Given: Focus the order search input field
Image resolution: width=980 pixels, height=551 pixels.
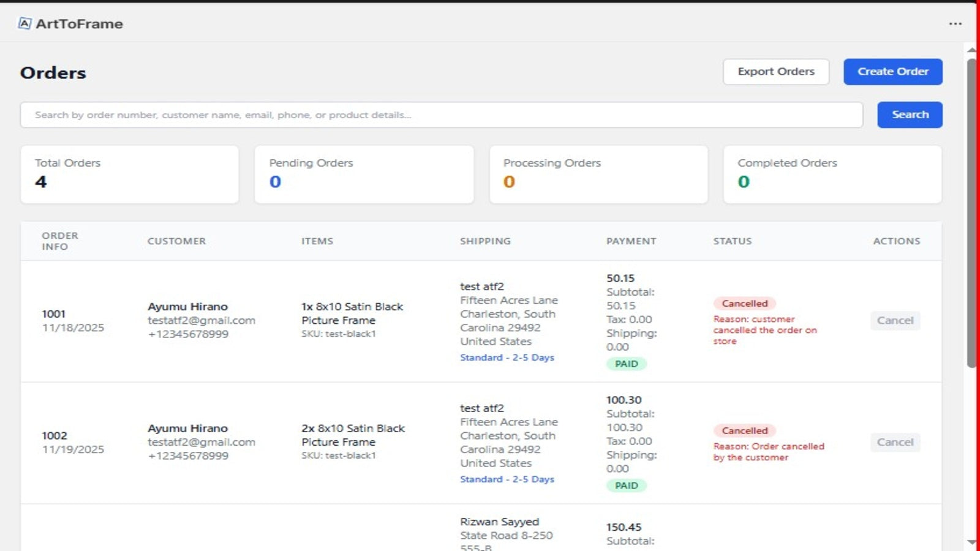Looking at the screenshot, I should [442, 115].
